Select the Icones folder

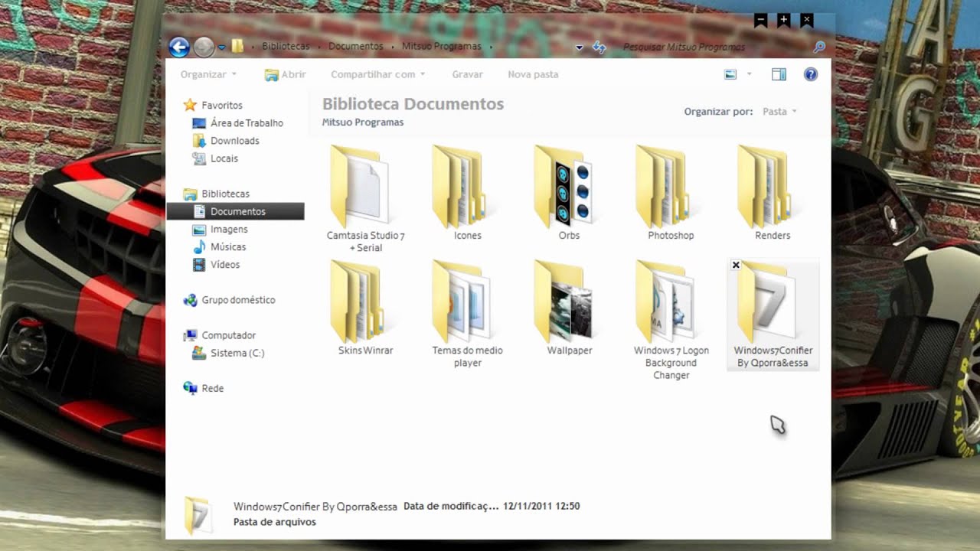tap(468, 191)
